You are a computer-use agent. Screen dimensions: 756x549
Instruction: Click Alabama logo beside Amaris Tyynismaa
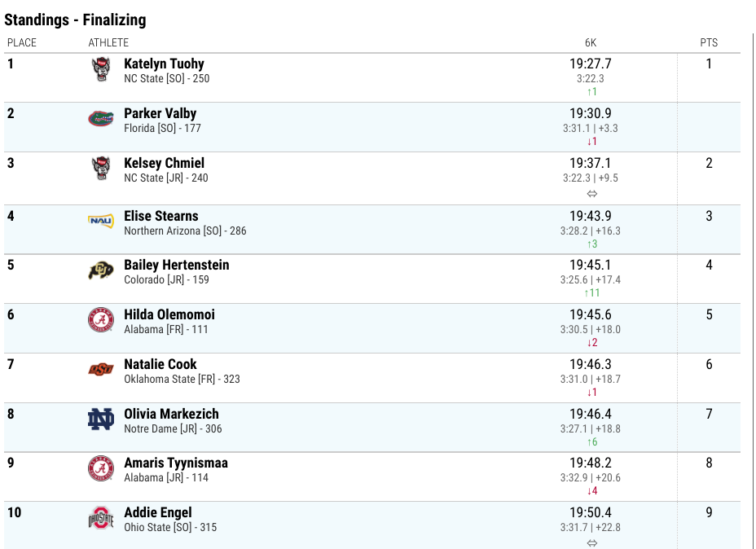point(101,468)
